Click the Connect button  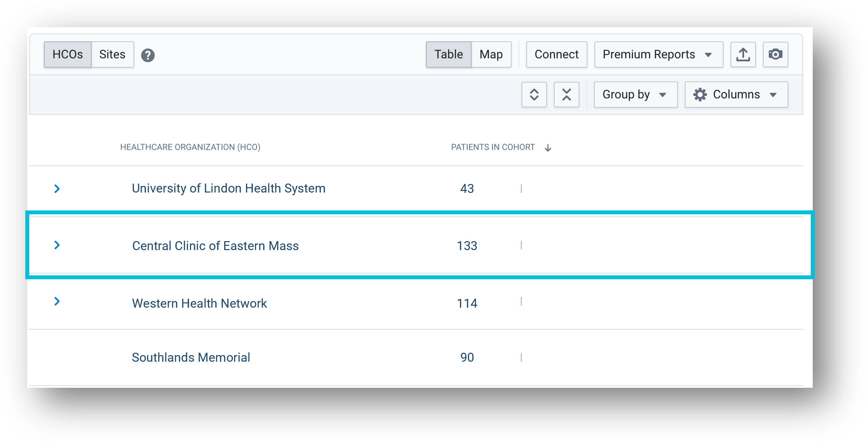click(x=557, y=54)
